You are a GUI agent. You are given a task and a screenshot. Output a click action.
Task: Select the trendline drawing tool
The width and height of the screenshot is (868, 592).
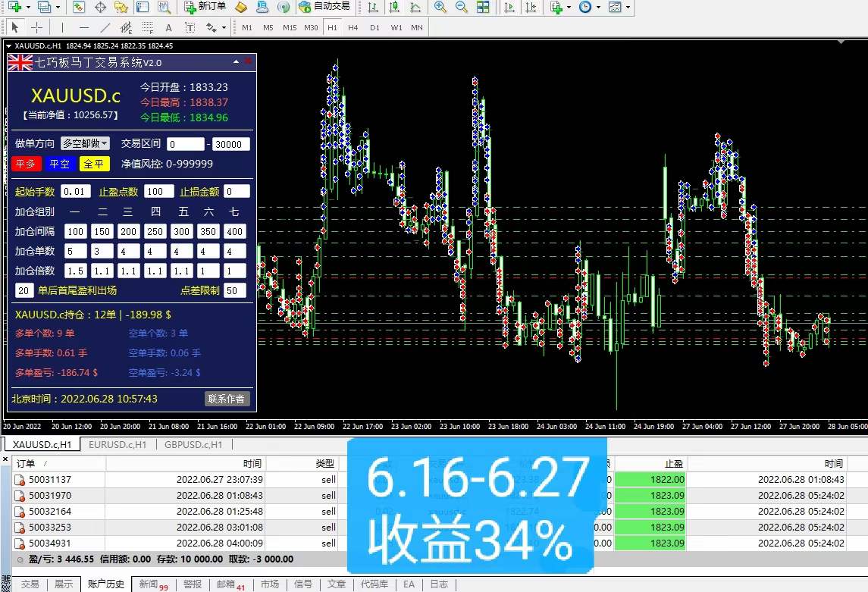(105, 27)
